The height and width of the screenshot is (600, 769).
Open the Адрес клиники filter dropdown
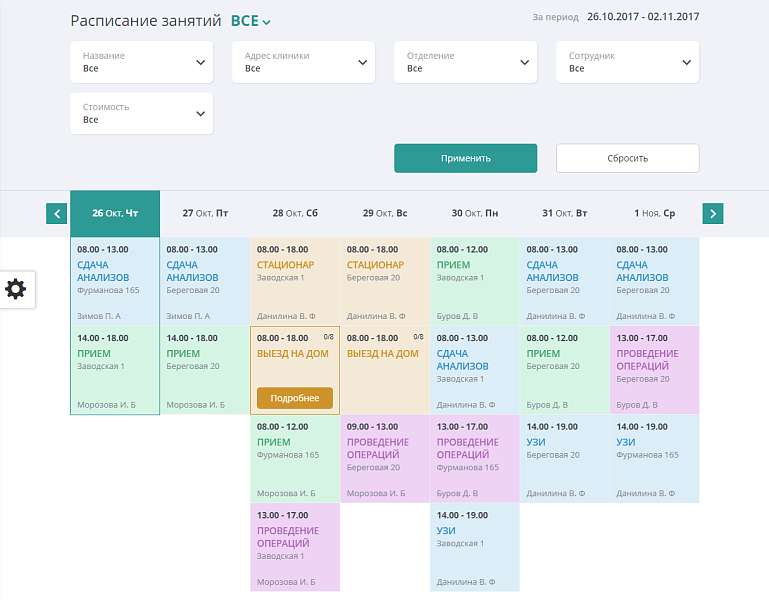coord(303,62)
